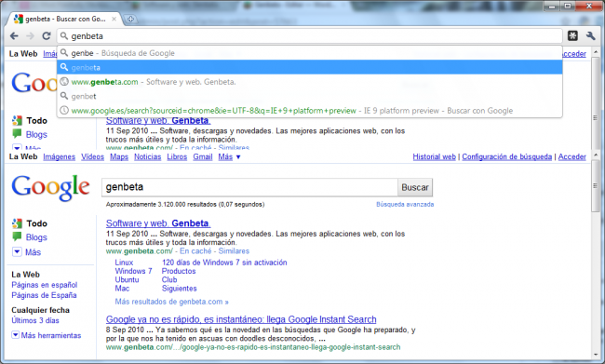
Task: Open Búsqueda avanzada link
Action: coord(405,204)
